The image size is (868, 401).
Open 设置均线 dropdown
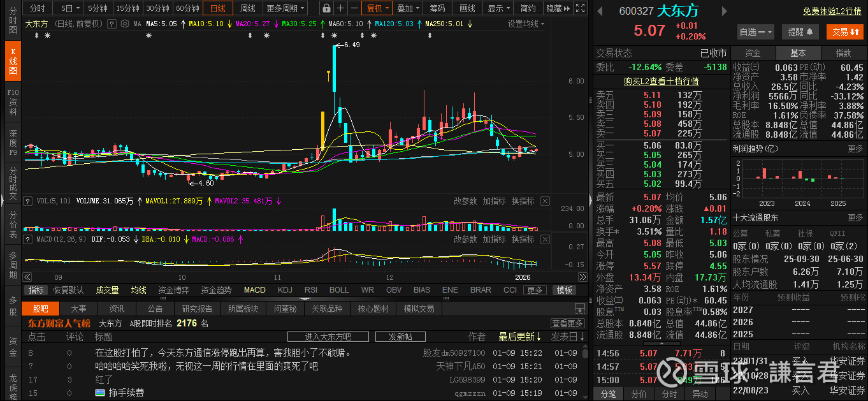click(526, 24)
